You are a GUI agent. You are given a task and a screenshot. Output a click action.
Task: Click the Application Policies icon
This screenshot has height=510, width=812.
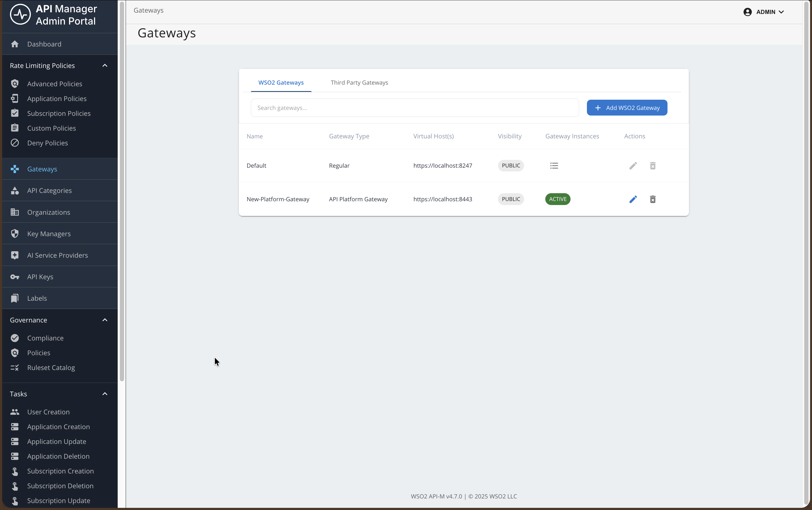[x=15, y=99]
